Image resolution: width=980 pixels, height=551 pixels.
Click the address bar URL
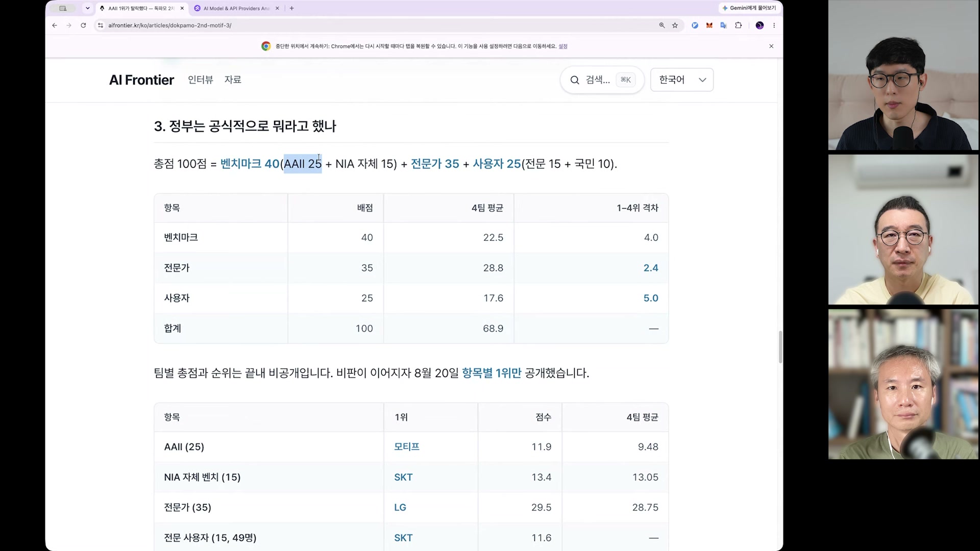pyautogui.click(x=169, y=25)
